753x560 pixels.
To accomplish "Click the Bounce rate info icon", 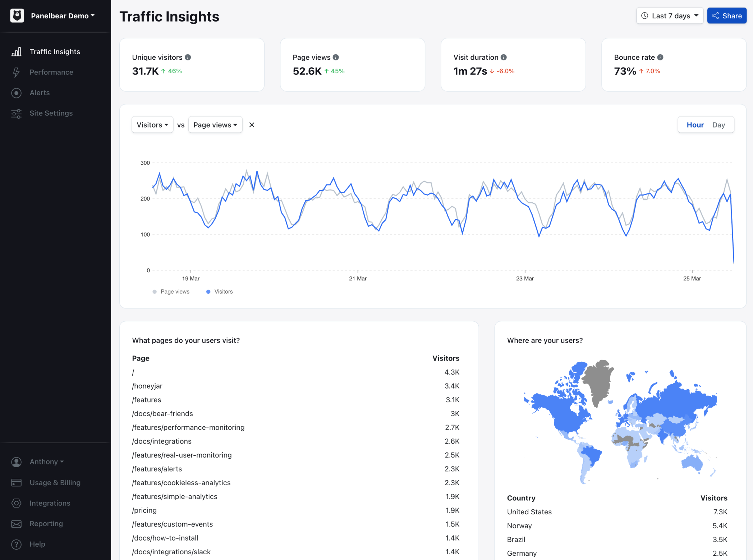I will click(660, 58).
